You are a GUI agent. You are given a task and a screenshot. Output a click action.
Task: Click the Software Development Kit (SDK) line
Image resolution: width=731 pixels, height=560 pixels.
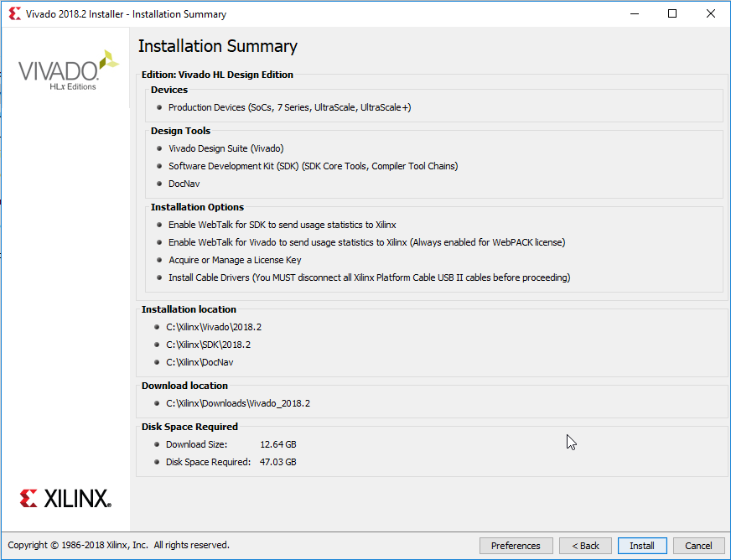[x=314, y=167]
